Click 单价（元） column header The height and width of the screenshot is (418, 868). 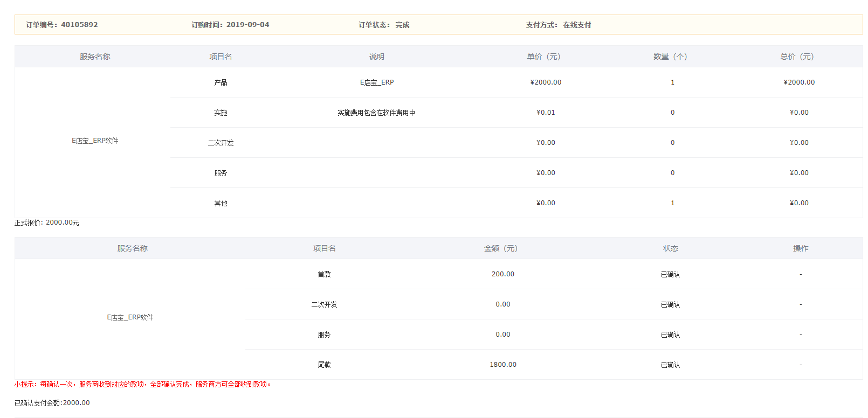[x=543, y=57]
